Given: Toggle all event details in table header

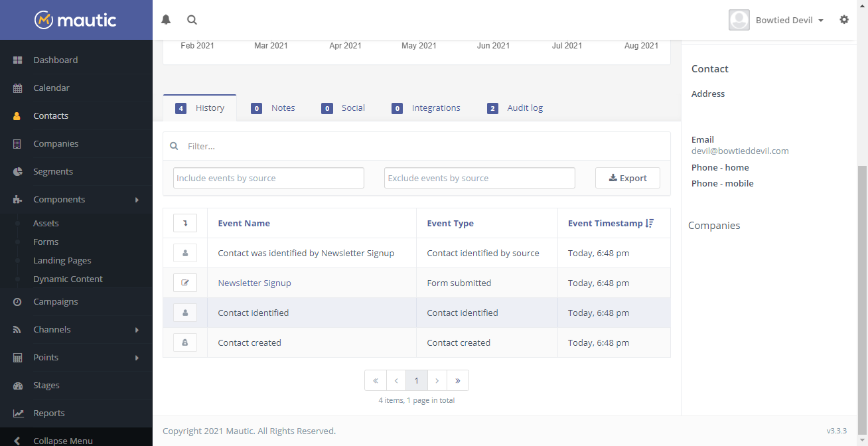Looking at the screenshot, I should pyautogui.click(x=185, y=223).
